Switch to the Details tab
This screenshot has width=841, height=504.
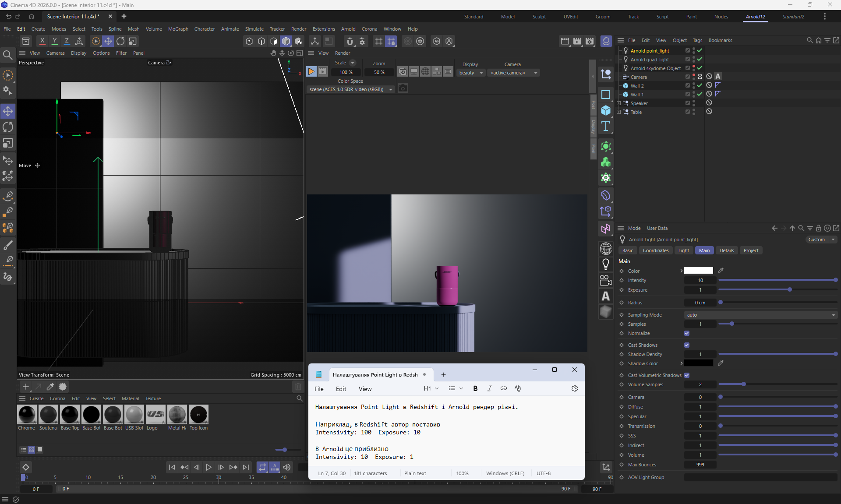point(726,250)
